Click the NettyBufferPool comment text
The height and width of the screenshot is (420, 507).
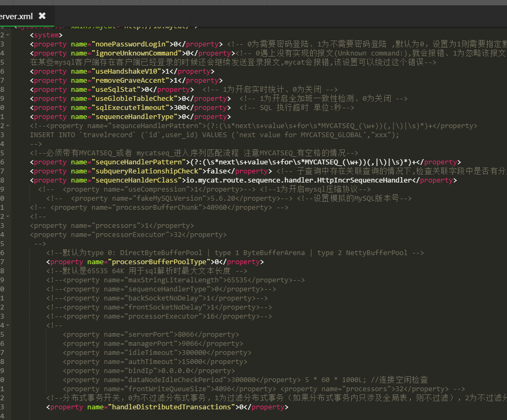tap(376, 252)
